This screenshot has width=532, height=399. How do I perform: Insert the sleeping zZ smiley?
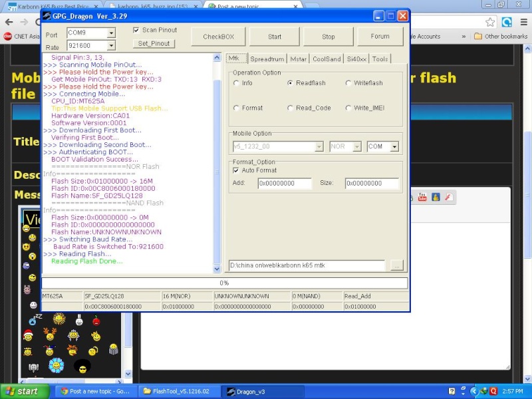click(35, 319)
